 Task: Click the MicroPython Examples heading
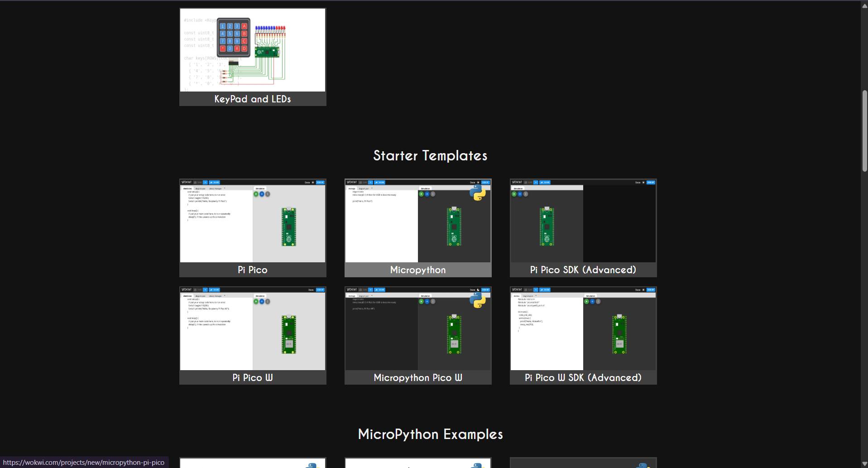[430, 434]
